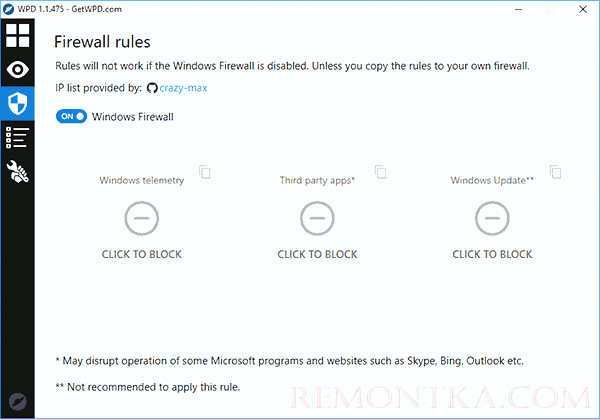Click the Windows Firewall label text
This screenshot has height=419, width=600.
[133, 116]
